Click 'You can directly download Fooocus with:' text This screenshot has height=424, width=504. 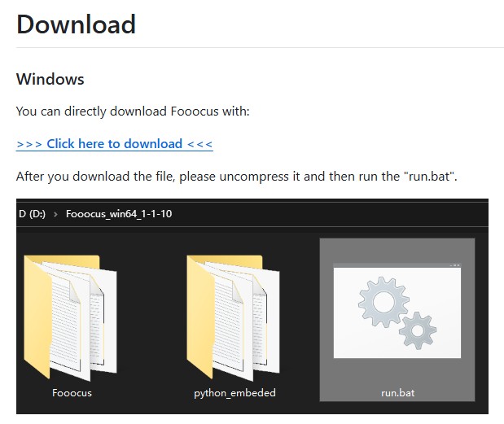coord(133,111)
